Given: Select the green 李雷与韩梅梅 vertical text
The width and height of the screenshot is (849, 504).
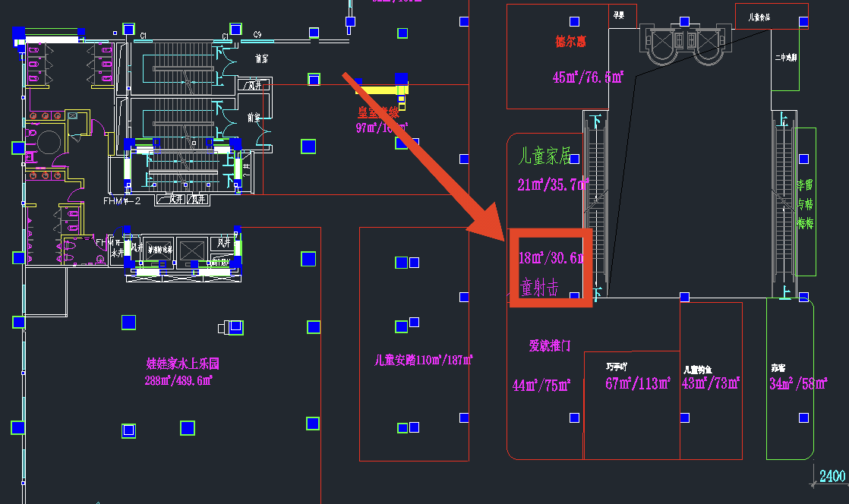Looking at the screenshot, I should coord(805,203).
